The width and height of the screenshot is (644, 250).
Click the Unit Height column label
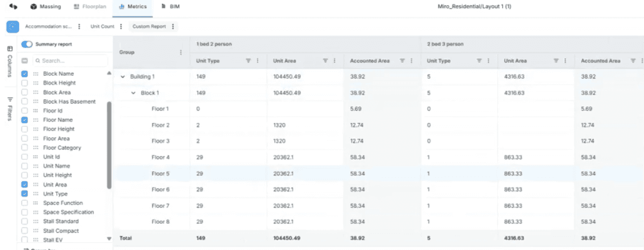[57, 175]
